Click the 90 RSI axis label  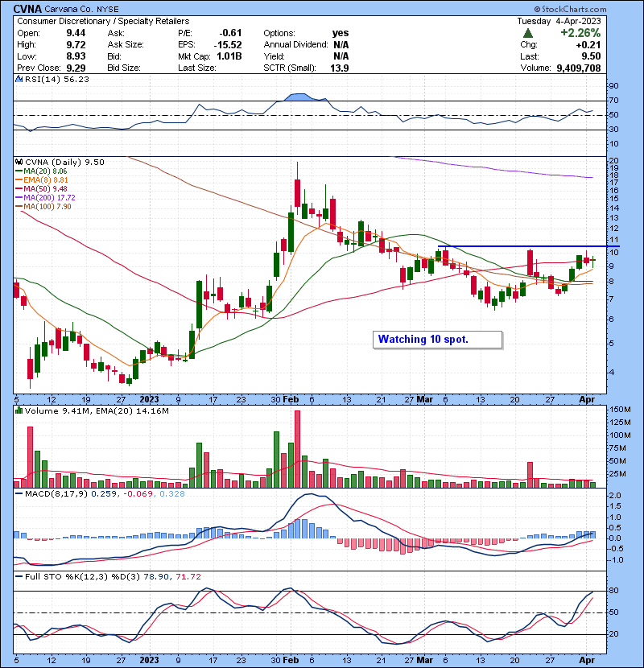614,86
